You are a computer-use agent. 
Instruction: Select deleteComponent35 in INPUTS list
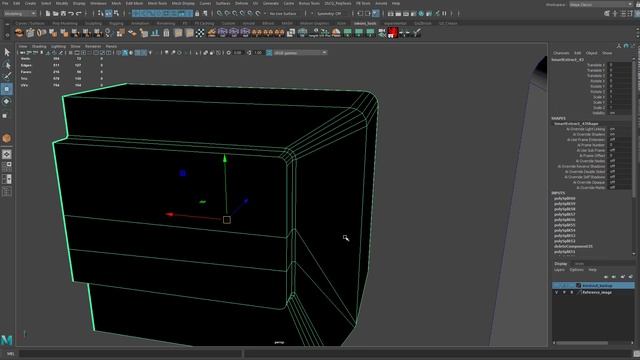coord(573,247)
